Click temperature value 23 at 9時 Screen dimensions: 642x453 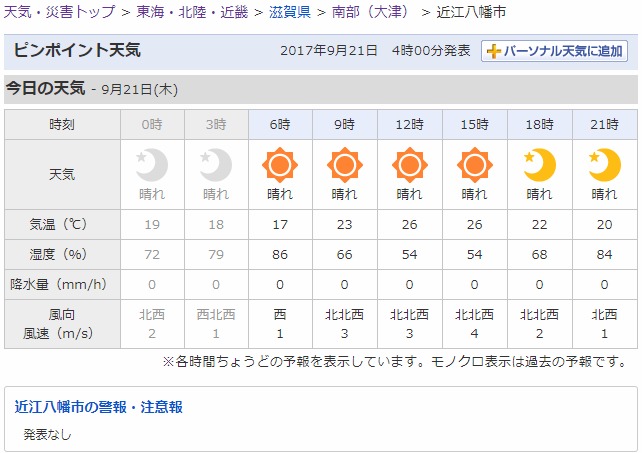(x=345, y=224)
